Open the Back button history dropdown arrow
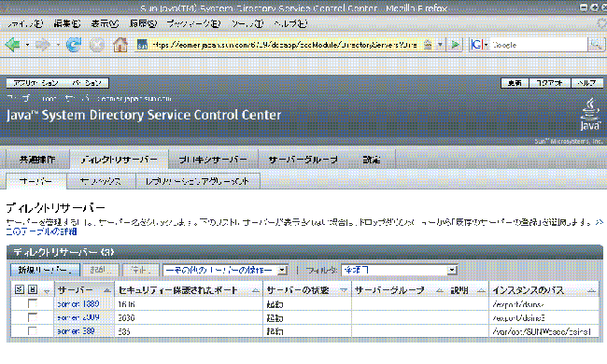 27,45
